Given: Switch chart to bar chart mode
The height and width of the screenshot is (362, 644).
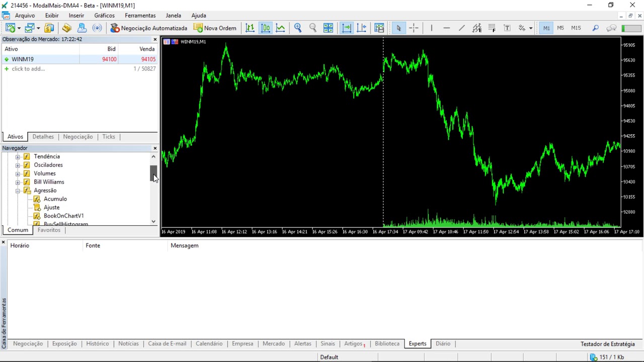Looking at the screenshot, I should 250,28.
